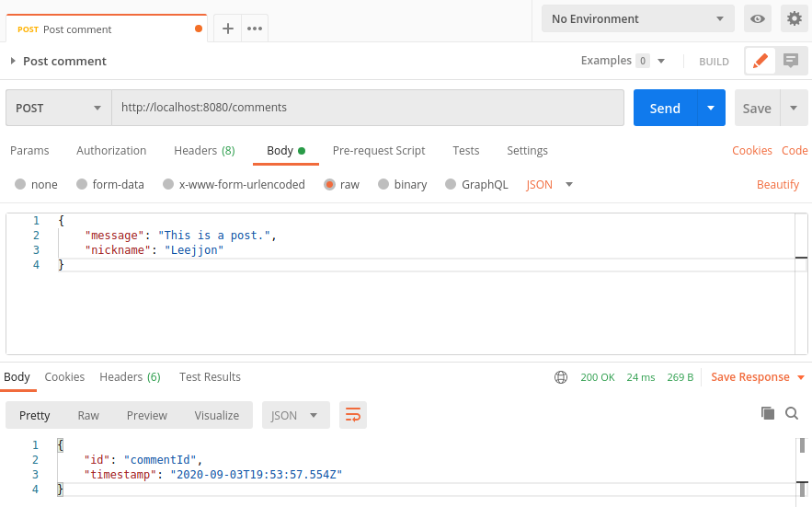Viewport: 812px width, 507px height.
Task: Click the request URL field
Action: (x=368, y=108)
